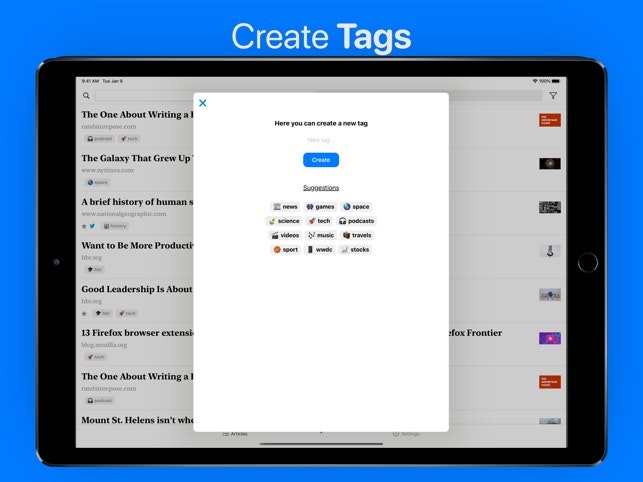Open the Good Leadership article thumbnail
643x482 pixels.
tap(550, 295)
